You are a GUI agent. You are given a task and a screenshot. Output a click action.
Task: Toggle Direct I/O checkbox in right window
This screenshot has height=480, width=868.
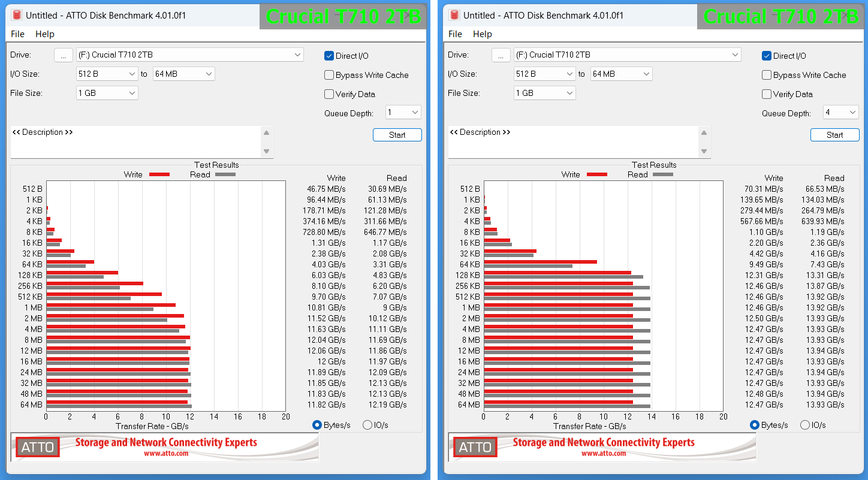(766, 56)
